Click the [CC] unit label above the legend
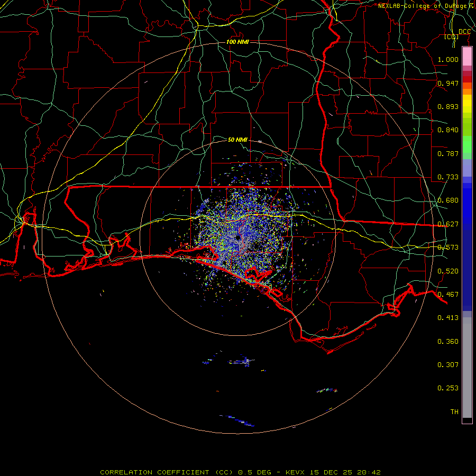The height and width of the screenshot is (476, 476). coord(452,36)
